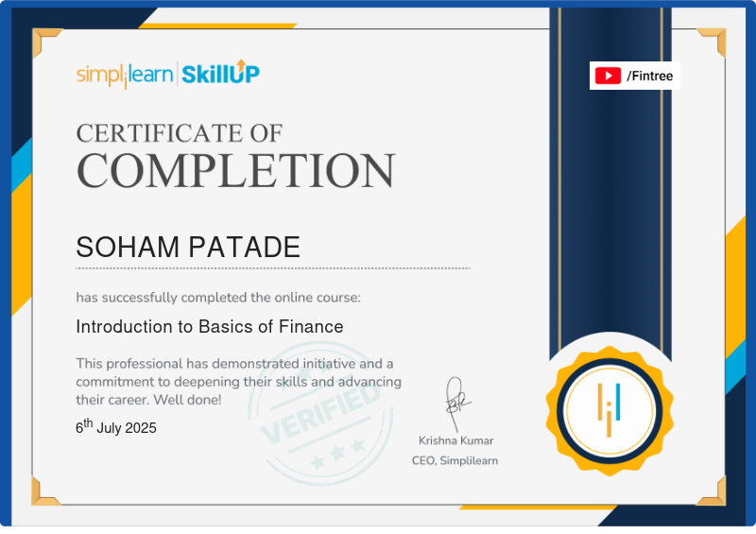Click the course title Introduction to Basics of Finance

tap(209, 327)
